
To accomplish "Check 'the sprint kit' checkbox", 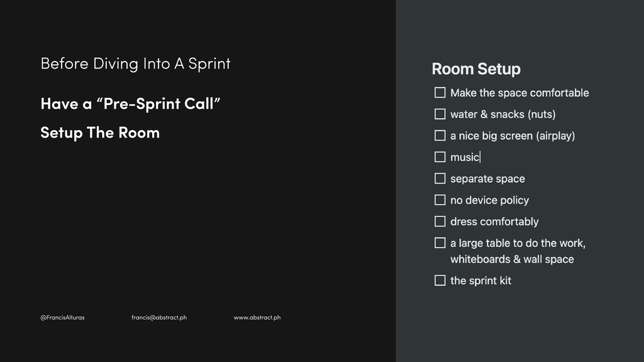I will point(440,281).
